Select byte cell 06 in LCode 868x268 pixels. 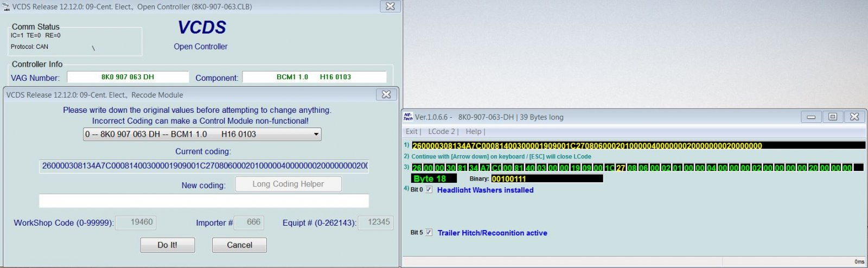(x=643, y=168)
